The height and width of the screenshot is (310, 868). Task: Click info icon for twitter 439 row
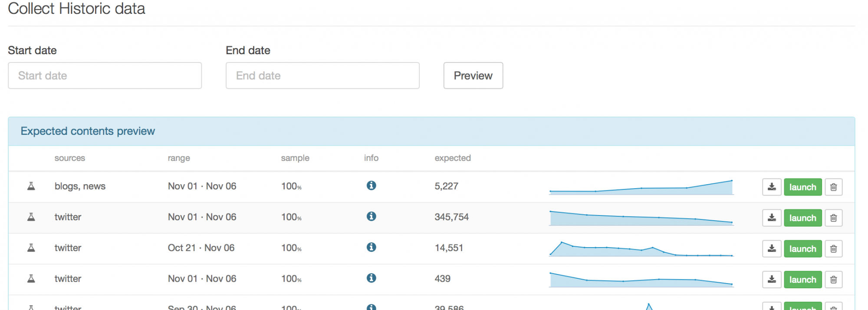point(371,278)
